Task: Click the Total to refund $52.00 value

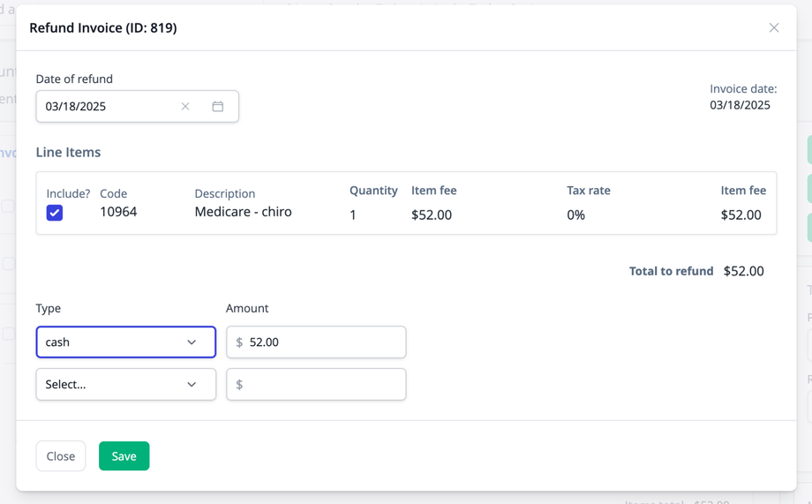Action: pyautogui.click(x=743, y=271)
